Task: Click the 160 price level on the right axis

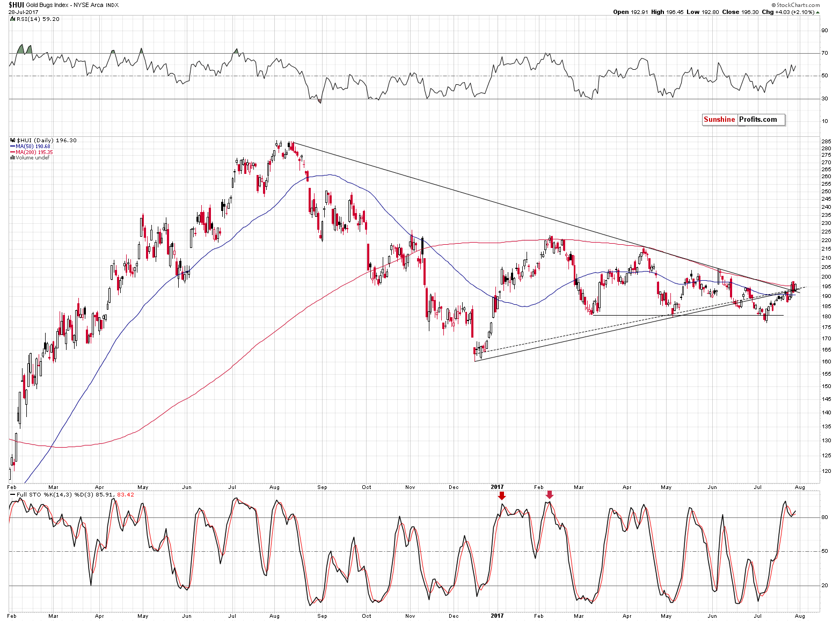Action: click(826, 362)
